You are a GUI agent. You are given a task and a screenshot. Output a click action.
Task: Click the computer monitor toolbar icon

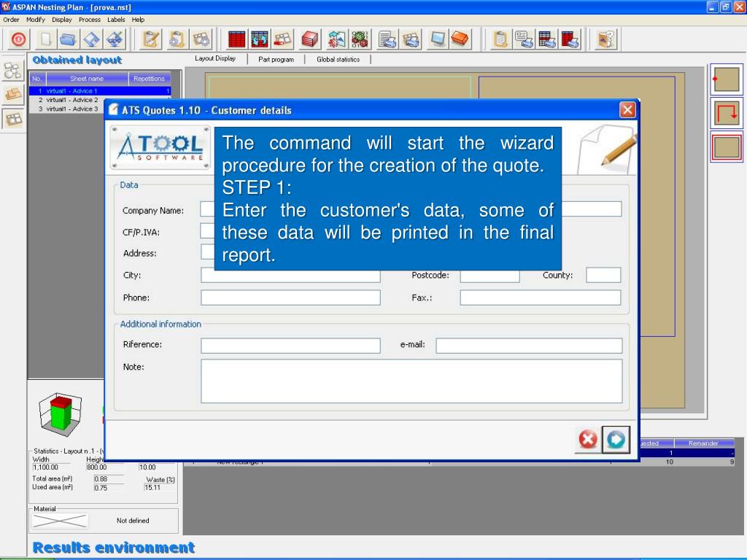click(x=437, y=39)
